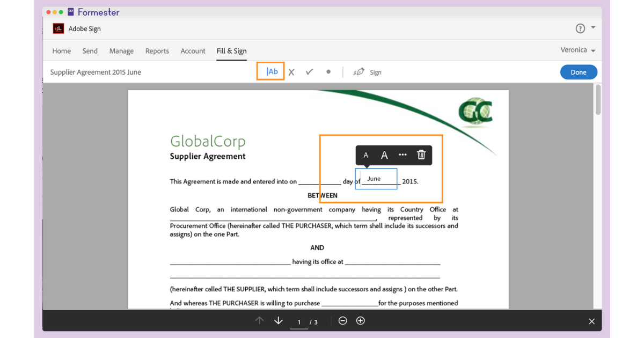The image size is (644, 338).
Task: Click the Adobe Sign logo icon
Action: 58,28
